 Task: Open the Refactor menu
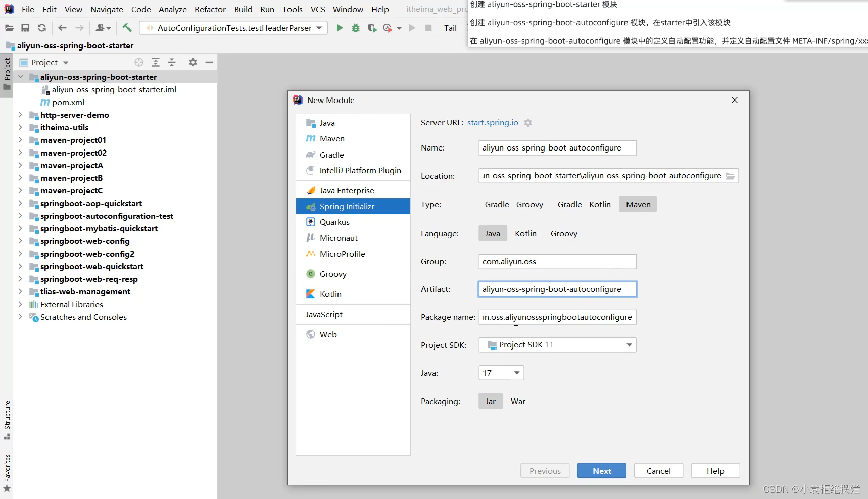[210, 9]
